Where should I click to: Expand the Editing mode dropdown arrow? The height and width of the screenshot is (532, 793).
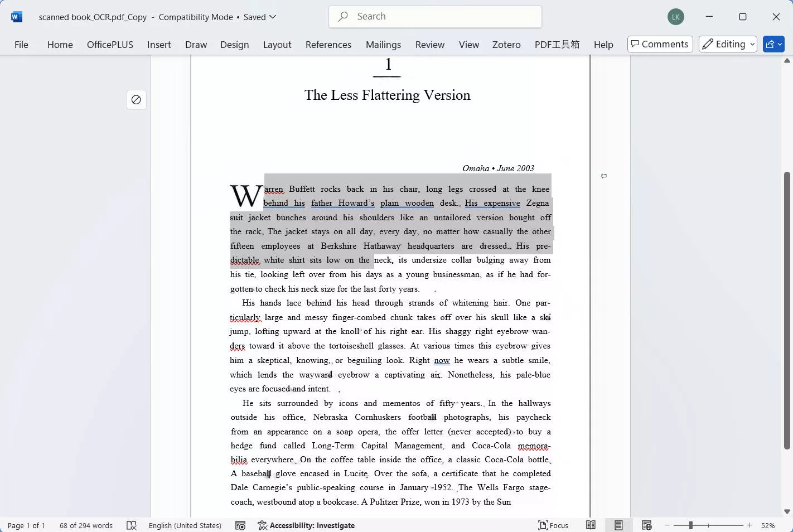752,44
